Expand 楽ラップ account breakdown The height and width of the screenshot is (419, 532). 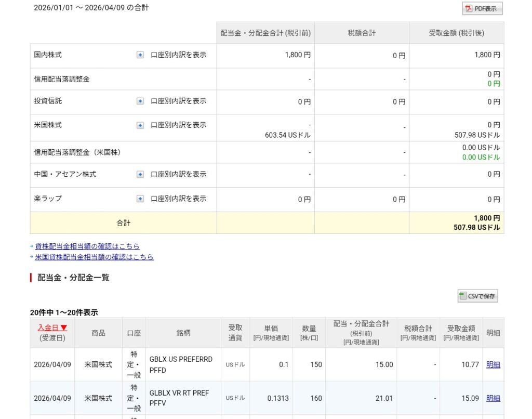pyautogui.click(x=140, y=199)
